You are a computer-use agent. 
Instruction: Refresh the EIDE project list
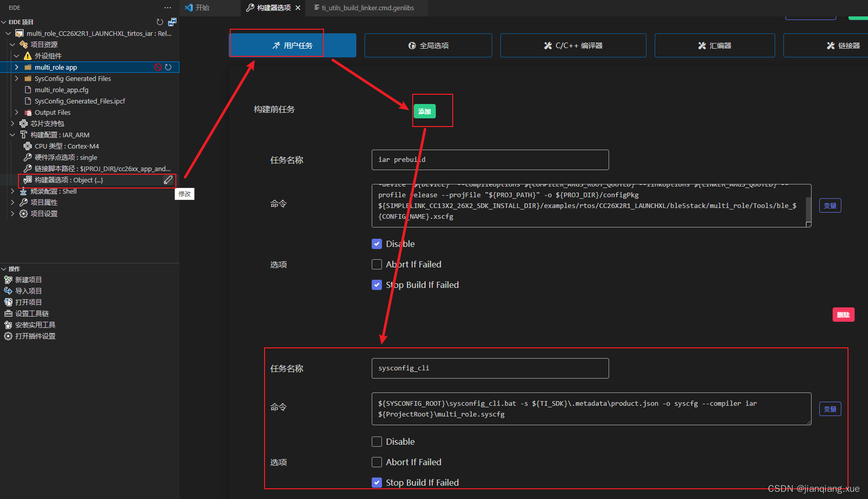tap(160, 22)
